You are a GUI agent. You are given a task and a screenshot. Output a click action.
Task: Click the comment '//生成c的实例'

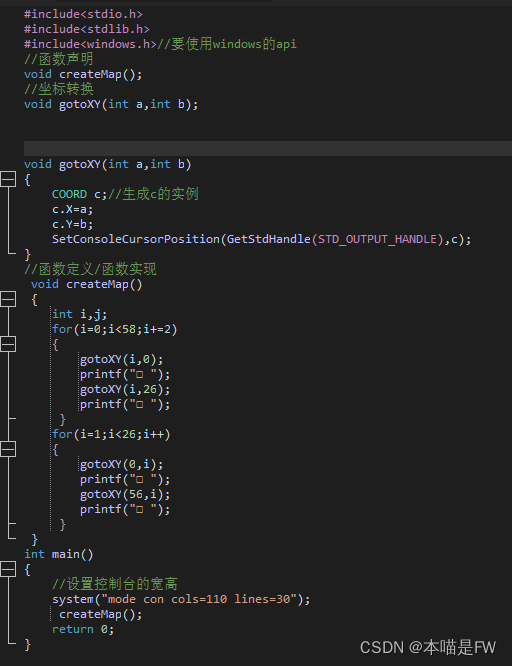153,194
